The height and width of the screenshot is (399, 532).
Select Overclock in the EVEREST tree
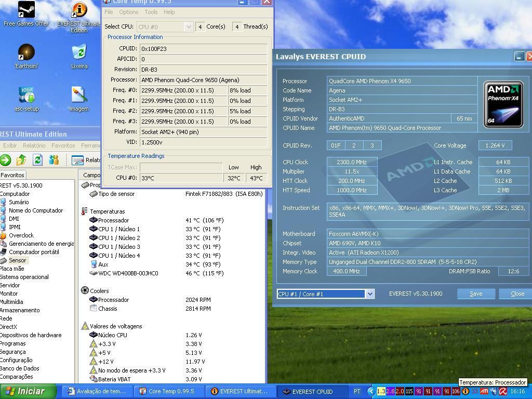click(x=21, y=235)
